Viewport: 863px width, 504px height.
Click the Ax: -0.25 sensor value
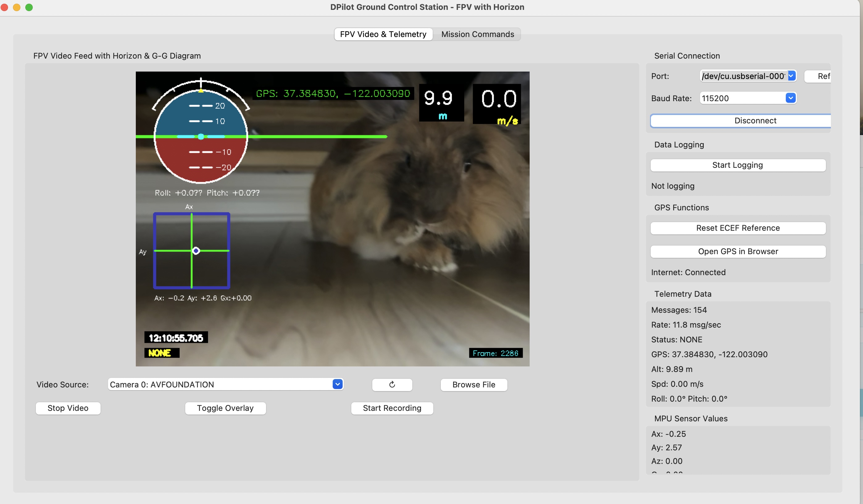(668, 434)
